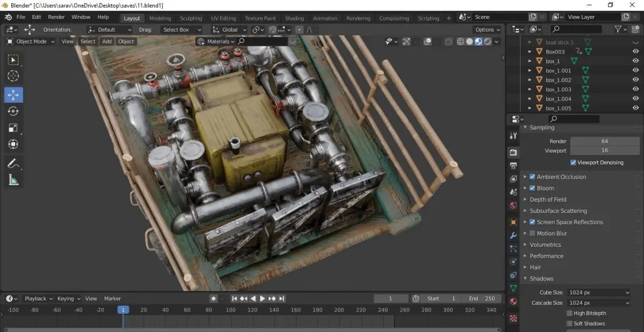This screenshot has height=332, width=644.
Task: Open the Render properties tab icon
Action: pos(514,152)
